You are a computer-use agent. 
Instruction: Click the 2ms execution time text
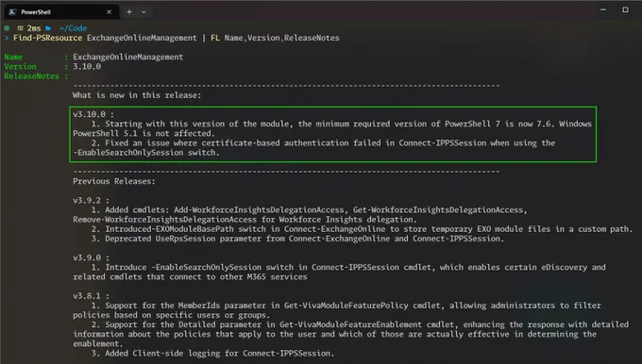pos(34,28)
